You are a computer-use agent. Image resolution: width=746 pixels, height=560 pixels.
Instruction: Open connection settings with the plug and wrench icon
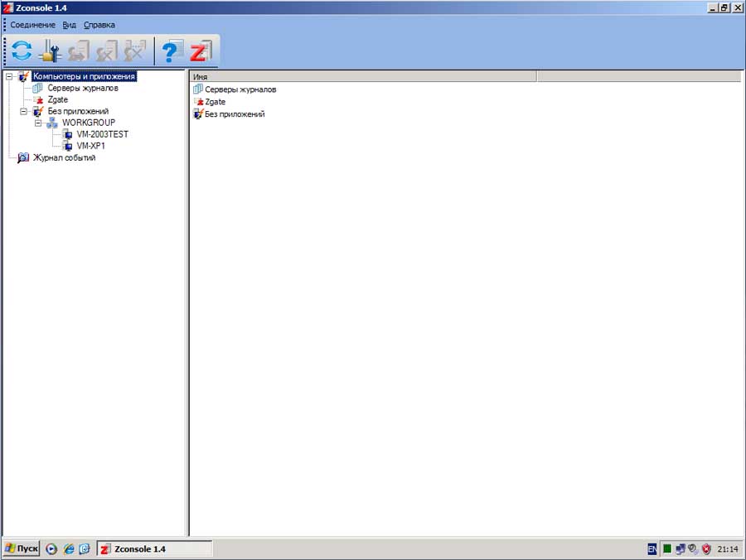coord(50,51)
